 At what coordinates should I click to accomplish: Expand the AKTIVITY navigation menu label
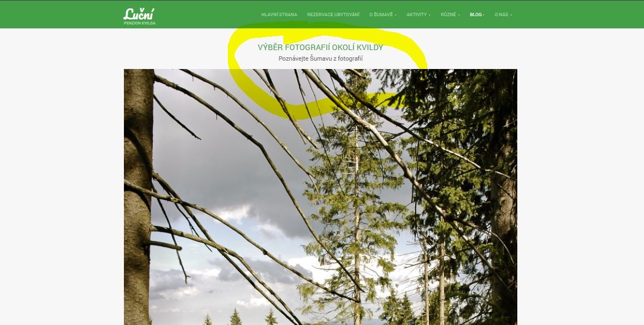[x=417, y=15]
